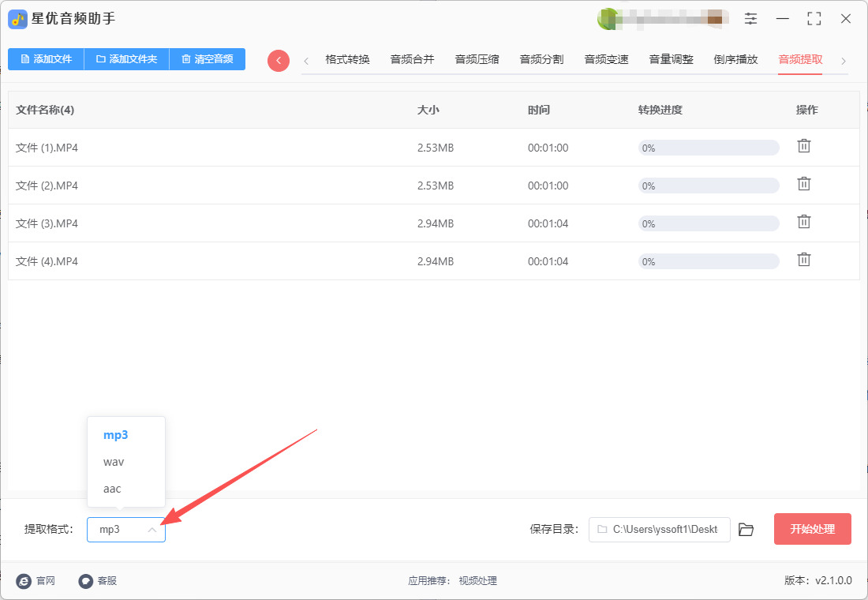
Task: Click the left gray tab-scroll chevron
Action: point(306,61)
